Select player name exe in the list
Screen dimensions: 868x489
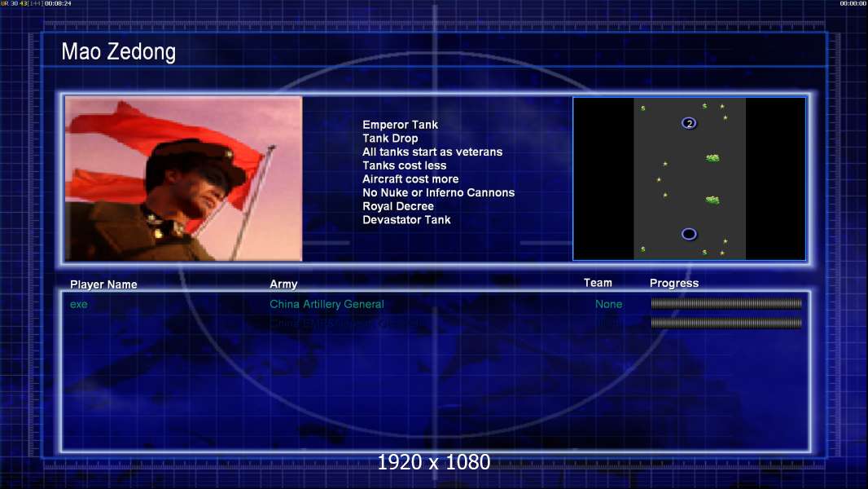click(x=78, y=304)
